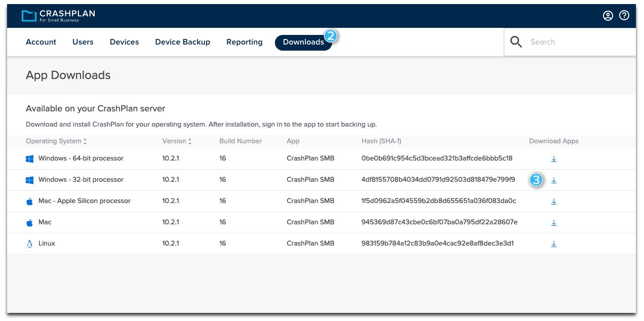Click hash 4df8155708b4034dd0791d92503d818479e799f9
Screen dimensions: 644x321
click(438, 180)
